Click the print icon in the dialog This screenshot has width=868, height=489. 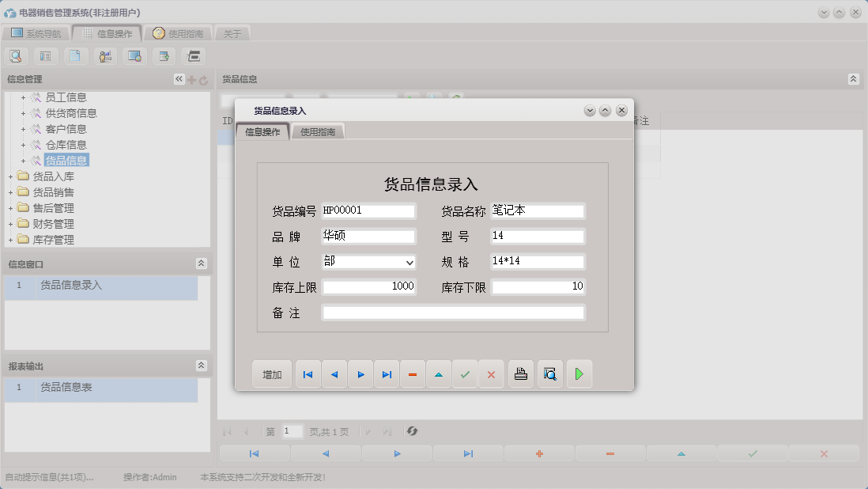pyautogui.click(x=521, y=373)
